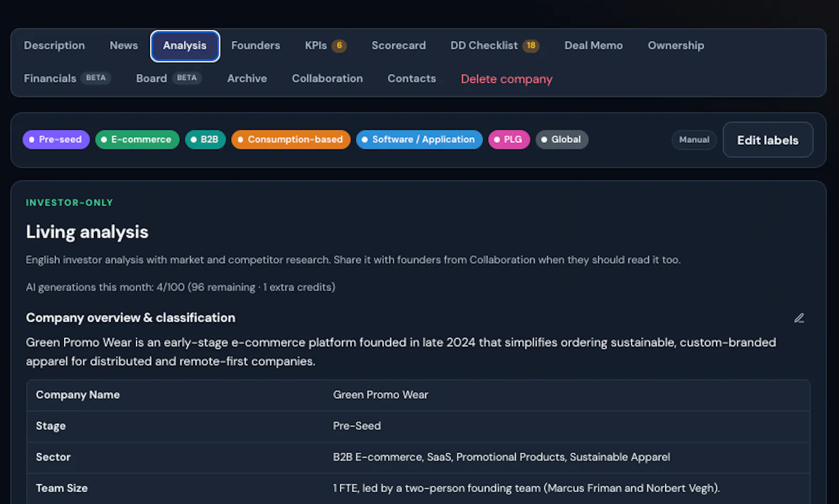The width and height of the screenshot is (839, 504).
Task: Select the Analysis tab
Action: click(185, 46)
